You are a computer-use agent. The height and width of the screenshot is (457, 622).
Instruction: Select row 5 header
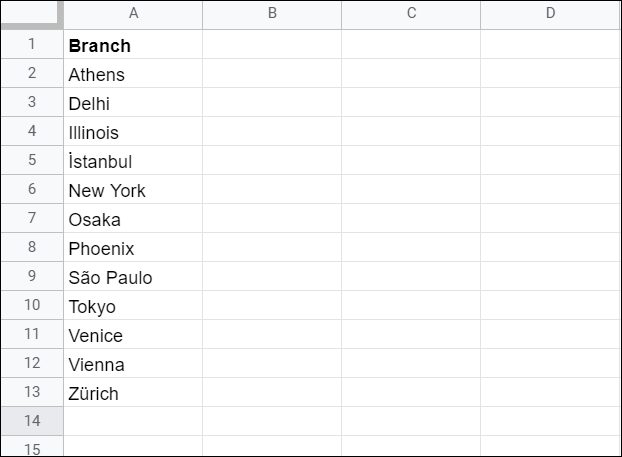32,160
